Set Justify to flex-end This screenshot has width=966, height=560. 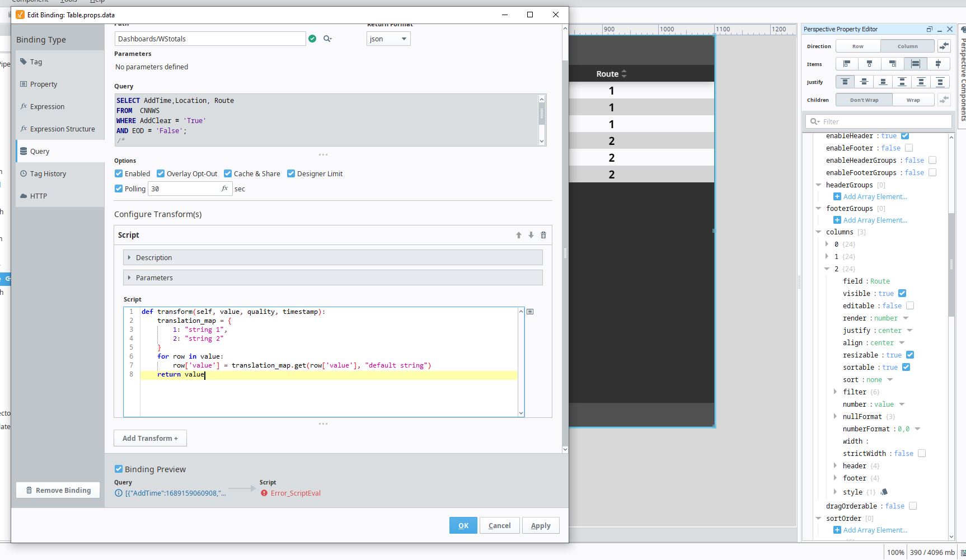point(883,82)
